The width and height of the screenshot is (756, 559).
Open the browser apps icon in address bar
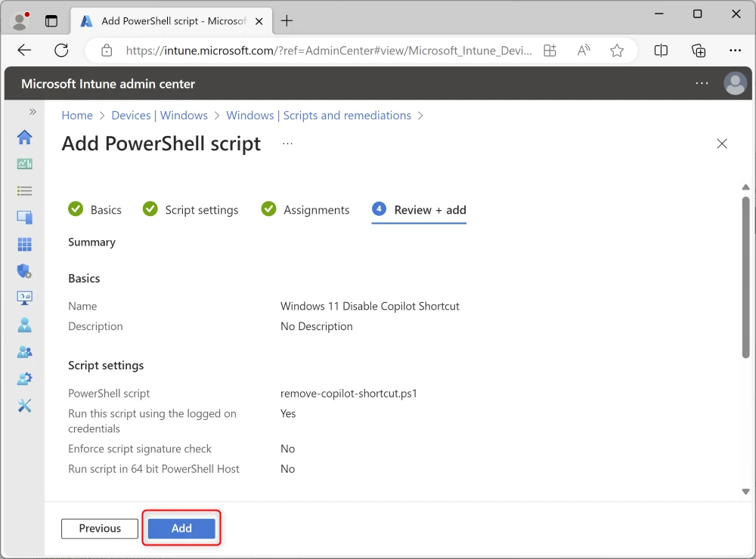pos(550,50)
